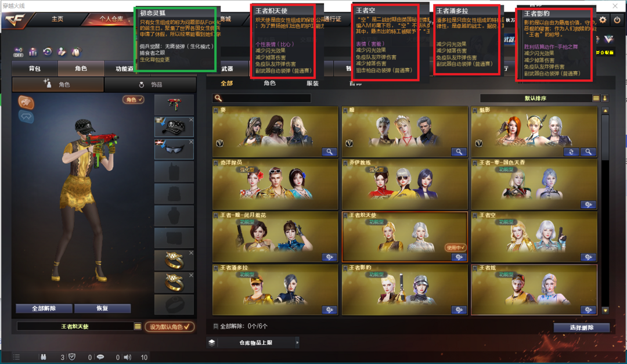
Task: Open the gear settings on 王者空 card
Action: point(588,257)
